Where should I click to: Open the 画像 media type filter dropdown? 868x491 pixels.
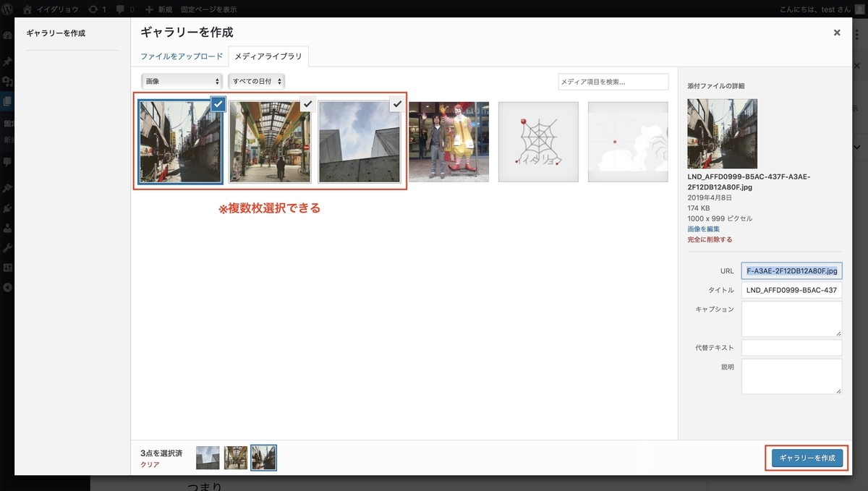click(x=182, y=82)
